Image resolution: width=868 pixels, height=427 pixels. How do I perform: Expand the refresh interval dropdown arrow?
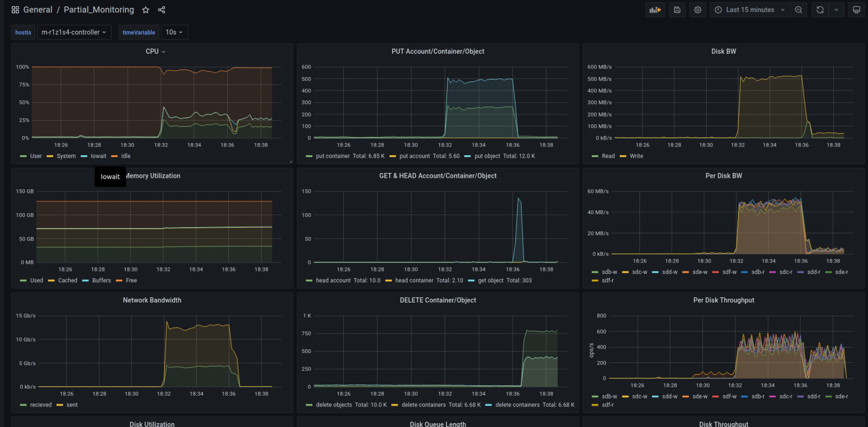pyautogui.click(x=836, y=10)
